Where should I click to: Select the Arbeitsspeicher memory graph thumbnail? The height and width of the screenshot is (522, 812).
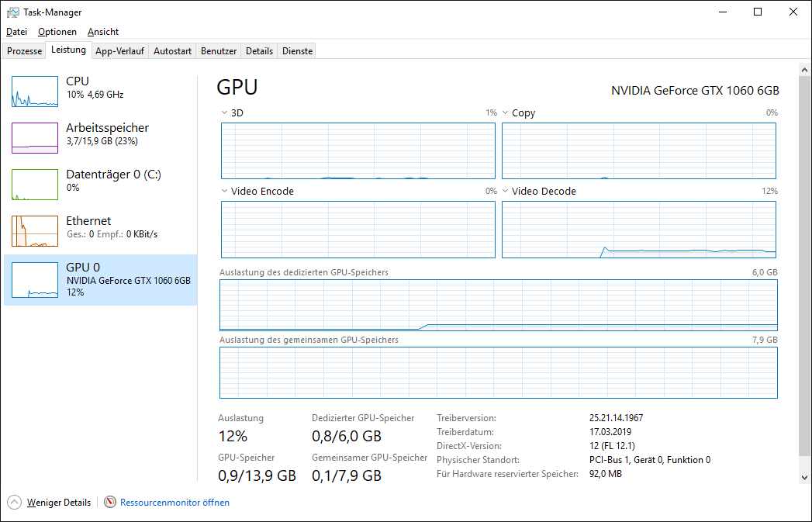(x=35, y=138)
